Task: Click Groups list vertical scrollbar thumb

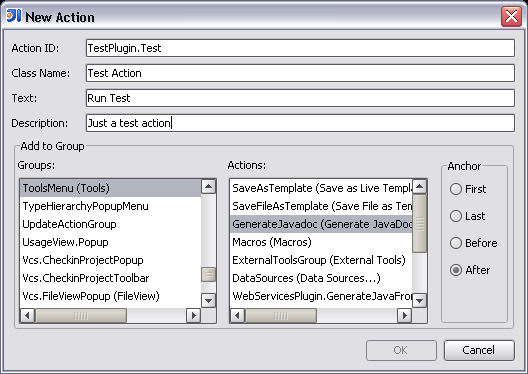Action: coord(208,274)
